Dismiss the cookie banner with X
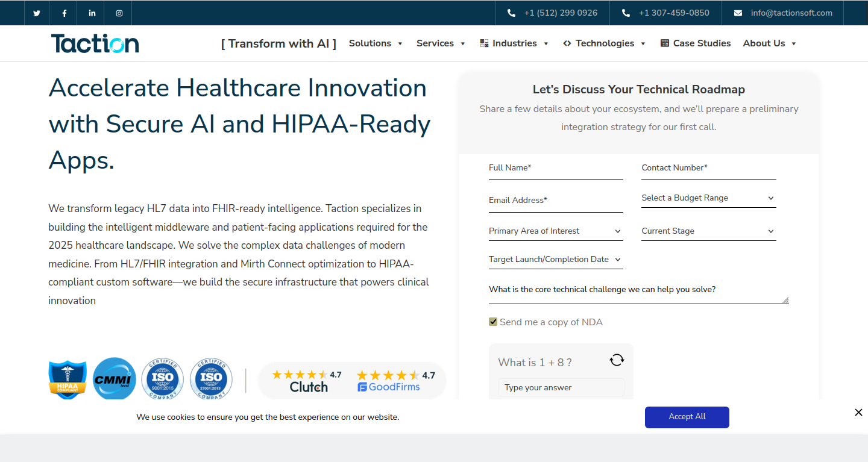This screenshot has height=462, width=868. click(x=858, y=413)
